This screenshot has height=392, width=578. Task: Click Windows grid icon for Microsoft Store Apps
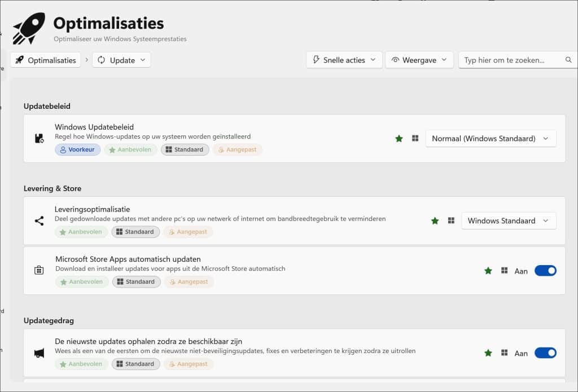(505, 270)
